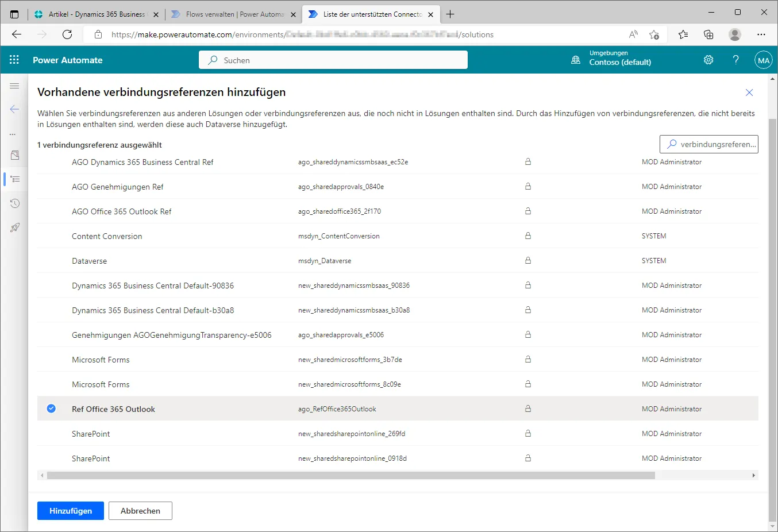The width and height of the screenshot is (778, 532).
Task: Select SharePoint row ending 0918d
Action: coord(398,458)
